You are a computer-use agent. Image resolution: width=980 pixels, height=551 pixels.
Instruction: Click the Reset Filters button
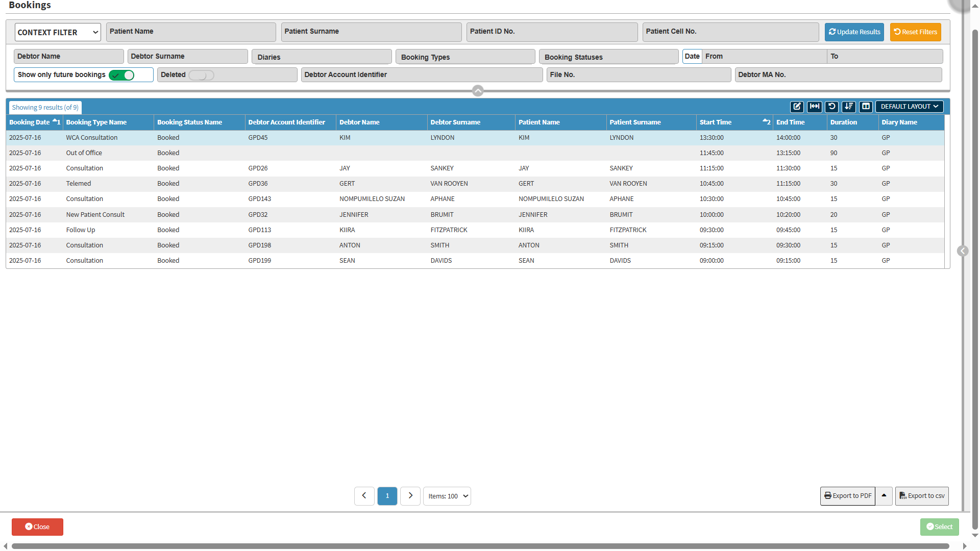pyautogui.click(x=915, y=32)
